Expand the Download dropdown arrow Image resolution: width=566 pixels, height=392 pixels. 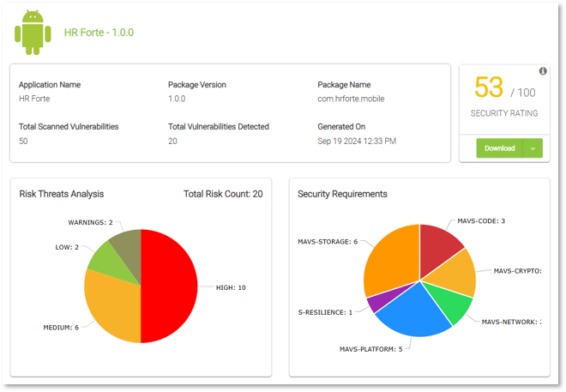pos(533,148)
